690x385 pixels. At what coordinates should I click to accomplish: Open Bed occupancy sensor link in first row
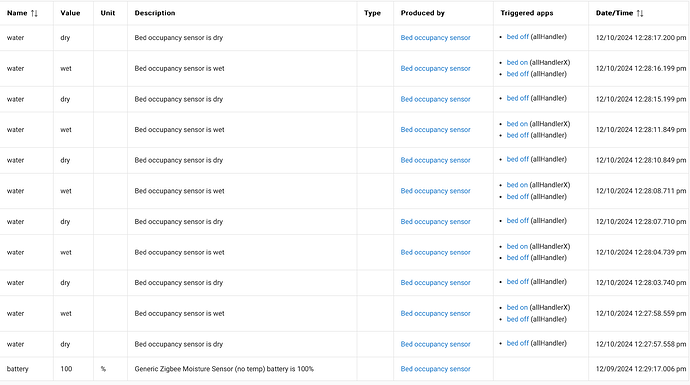pos(435,38)
